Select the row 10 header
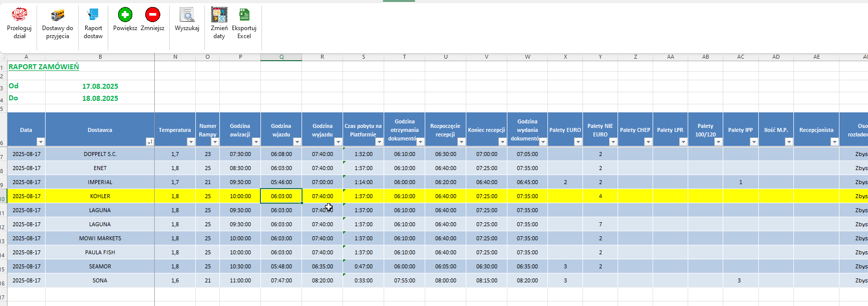 pos(3,197)
